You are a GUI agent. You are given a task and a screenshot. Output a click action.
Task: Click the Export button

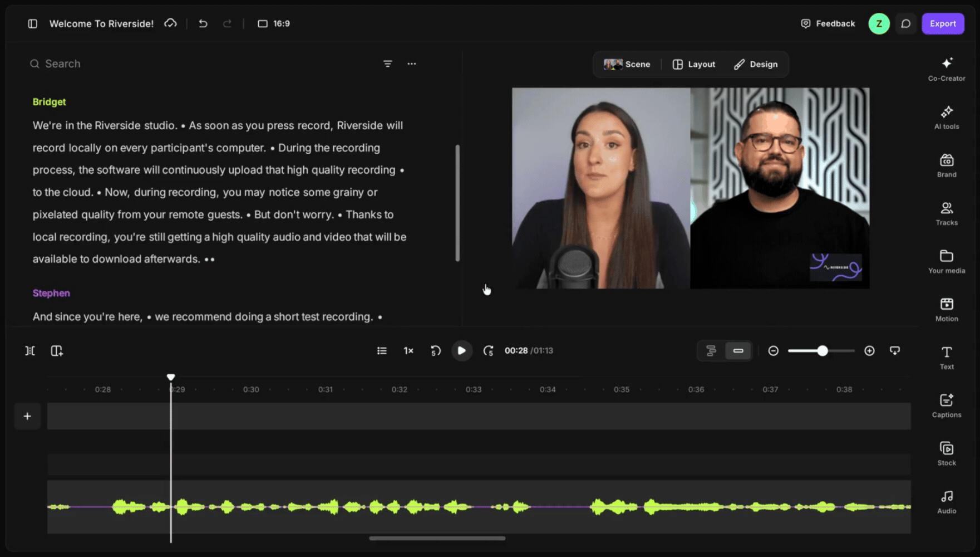(943, 23)
